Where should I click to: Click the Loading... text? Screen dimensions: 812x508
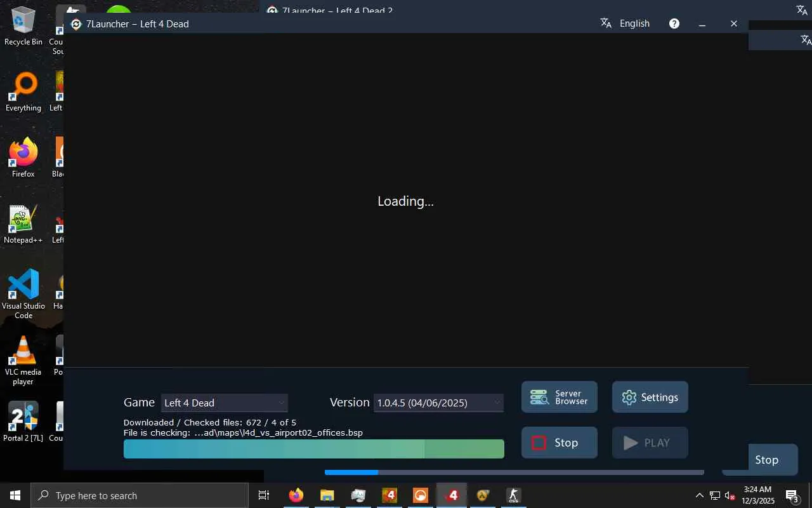(x=406, y=201)
